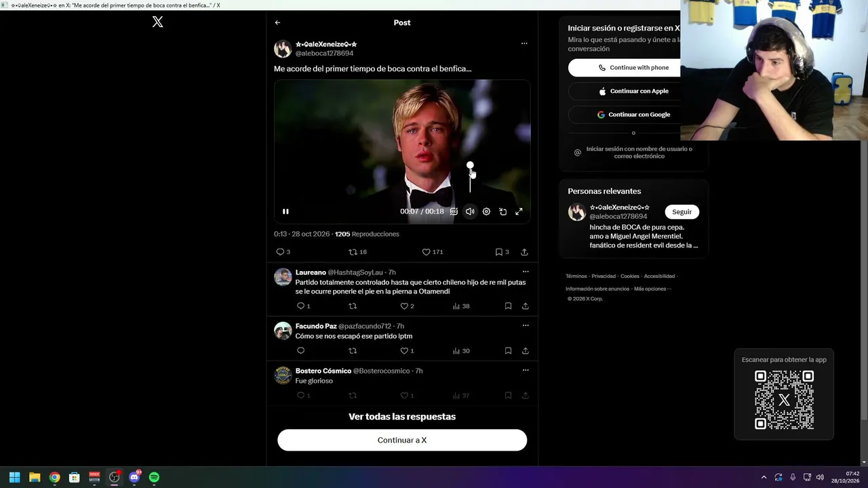Open more options on Laureano's reply
This screenshot has height=488, width=868.
[526, 272]
